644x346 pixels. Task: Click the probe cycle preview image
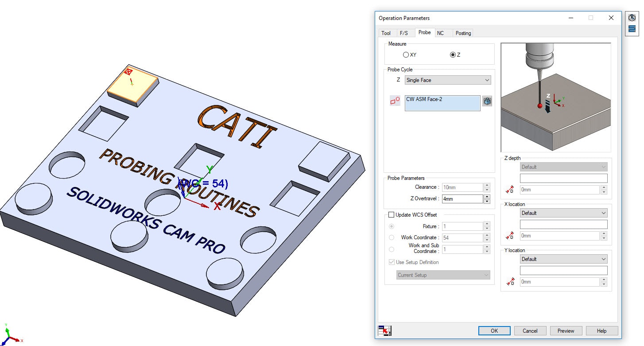[x=556, y=97]
